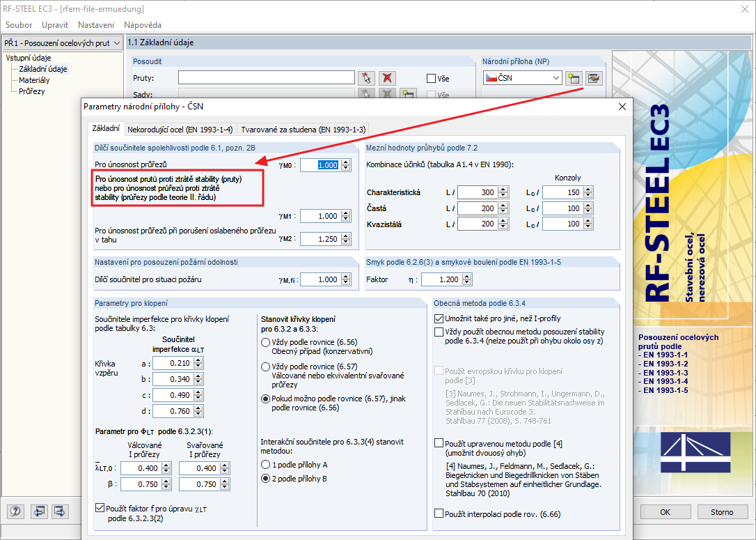The image size is (756, 540).
Task: Adjust γM2 spinner arrows
Action: [346, 239]
